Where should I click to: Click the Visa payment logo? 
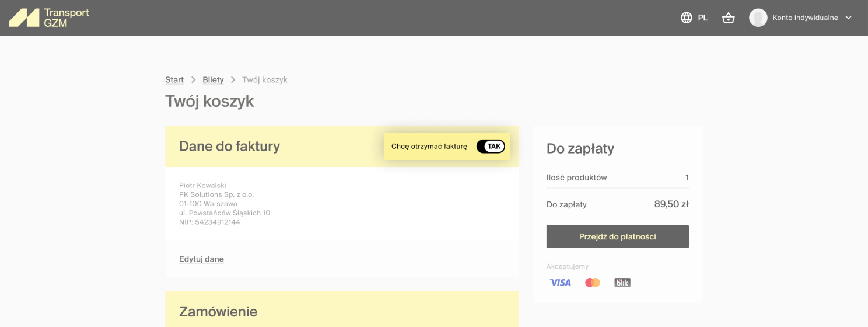tap(561, 283)
